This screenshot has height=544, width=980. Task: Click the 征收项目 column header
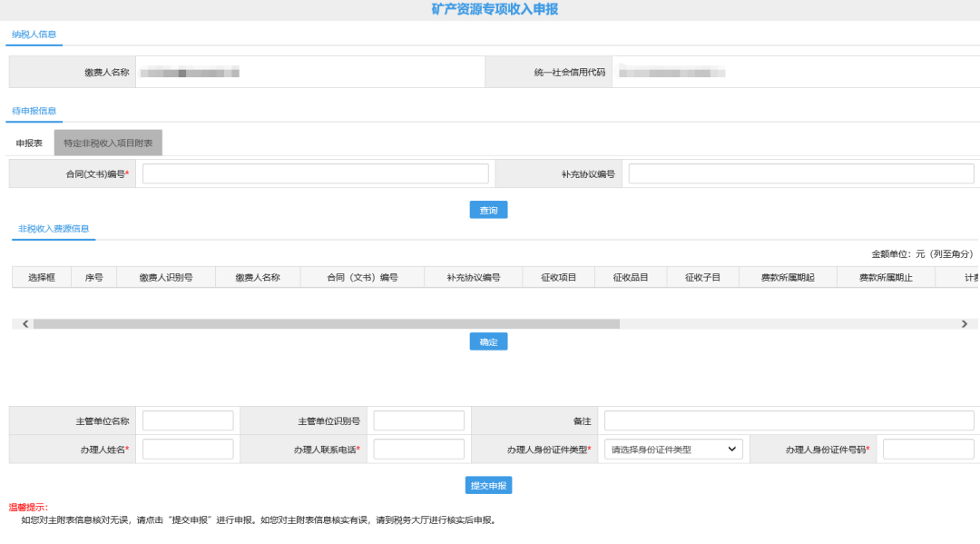pyautogui.click(x=558, y=277)
